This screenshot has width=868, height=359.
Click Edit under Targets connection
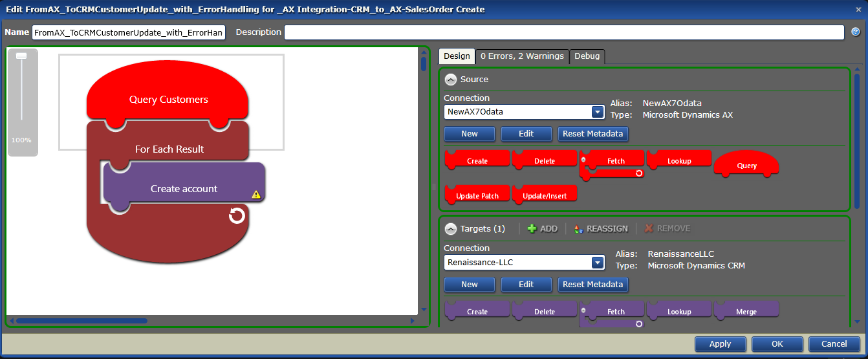pyautogui.click(x=526, y=285)
